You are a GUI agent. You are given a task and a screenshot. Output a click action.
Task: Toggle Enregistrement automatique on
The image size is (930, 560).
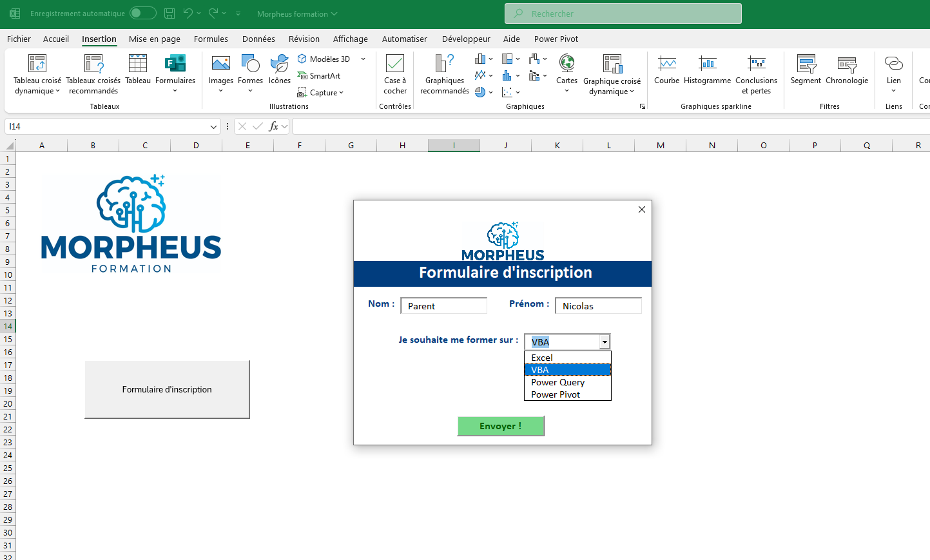(x=142, y=13)
